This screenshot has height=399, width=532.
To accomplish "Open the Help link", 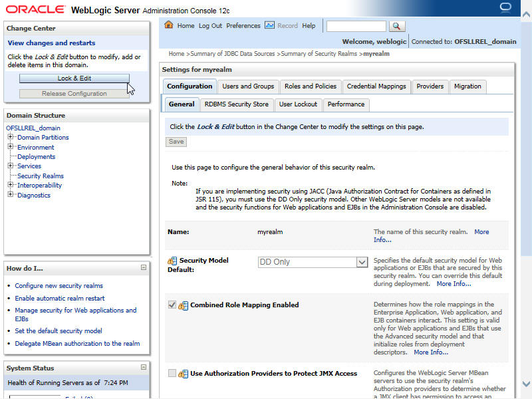I will click(309, 26).
